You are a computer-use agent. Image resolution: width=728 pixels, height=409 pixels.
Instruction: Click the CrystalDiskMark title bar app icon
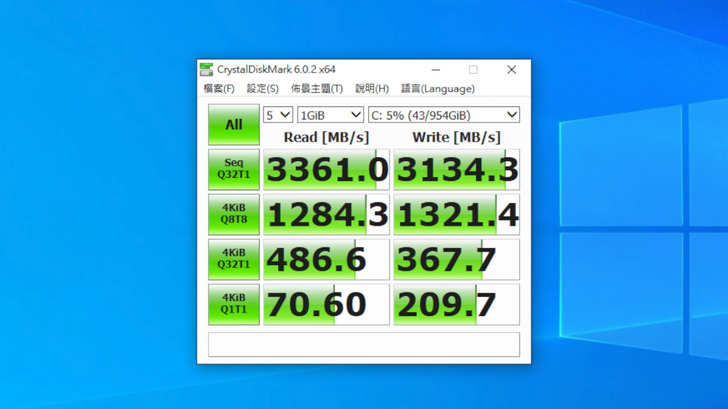click(x=206, y=70)
